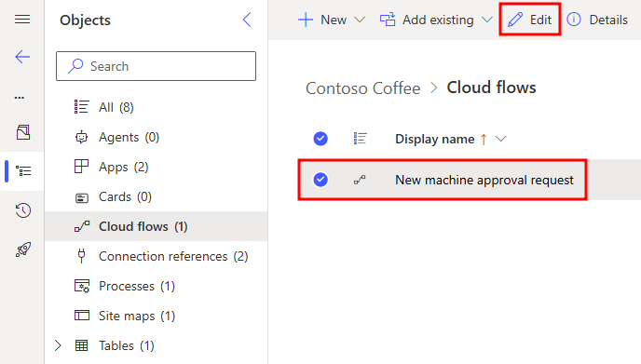The image size is (641, 364).
Task: Open the New machine approval request flow
Action: (484, 180)
